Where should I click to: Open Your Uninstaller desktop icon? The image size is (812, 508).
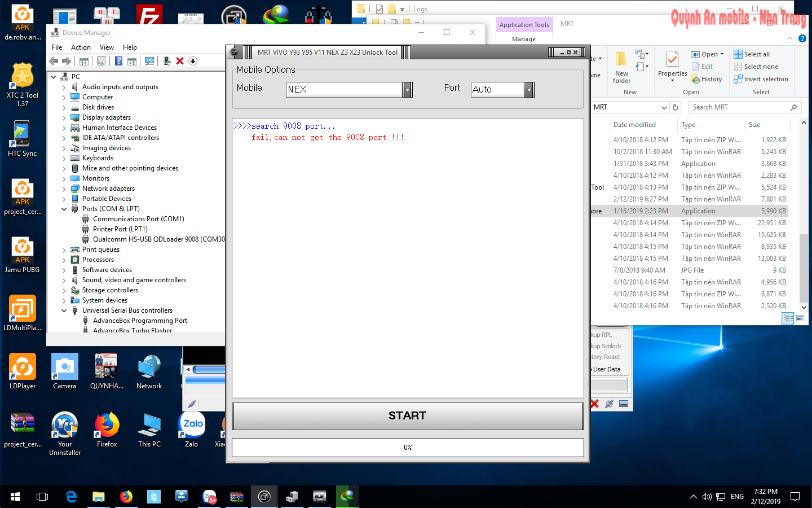click(65, 433)
